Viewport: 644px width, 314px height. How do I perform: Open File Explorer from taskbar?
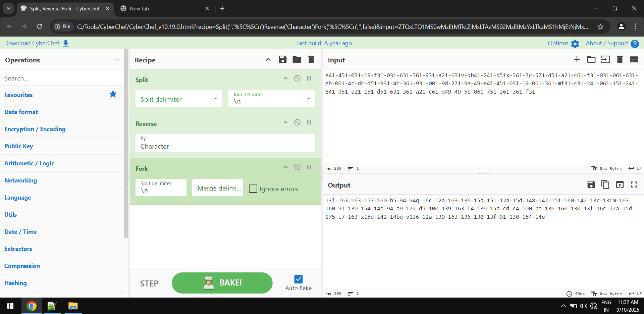point(73,306)
